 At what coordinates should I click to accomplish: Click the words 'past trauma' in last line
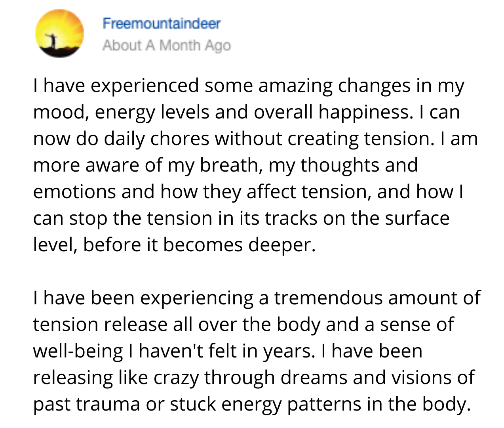tap(86, 404)
